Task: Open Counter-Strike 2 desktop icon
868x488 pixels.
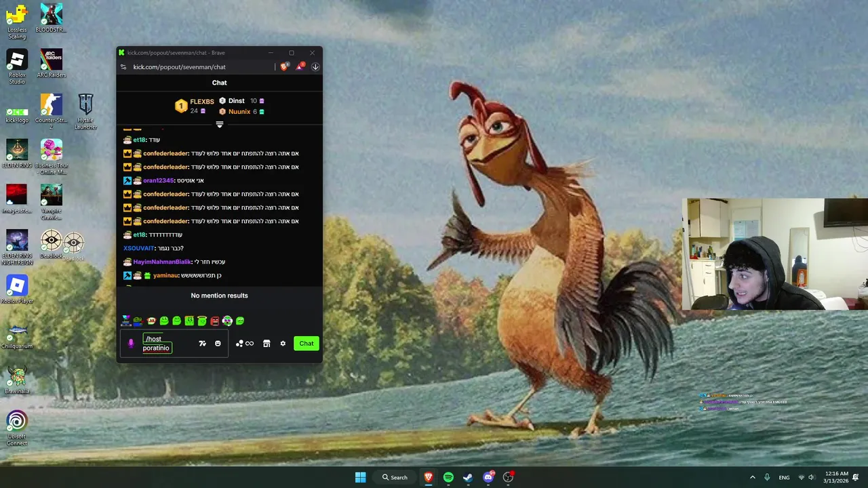Action: [x=52, y=112]
